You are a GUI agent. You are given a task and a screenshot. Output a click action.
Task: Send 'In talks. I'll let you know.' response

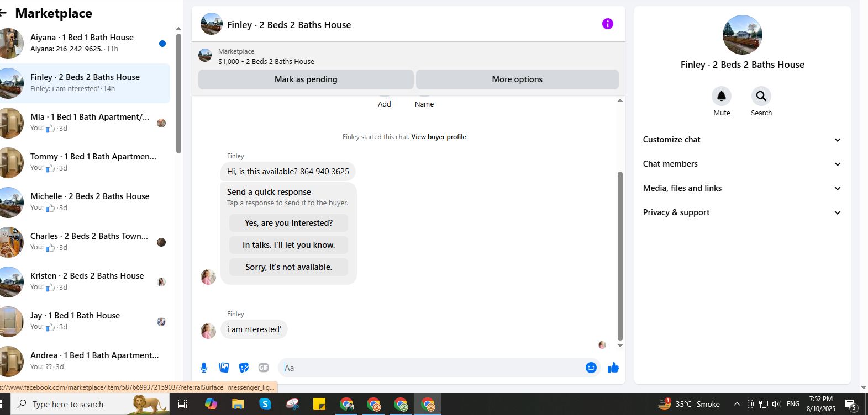click(x=288, y=245)
